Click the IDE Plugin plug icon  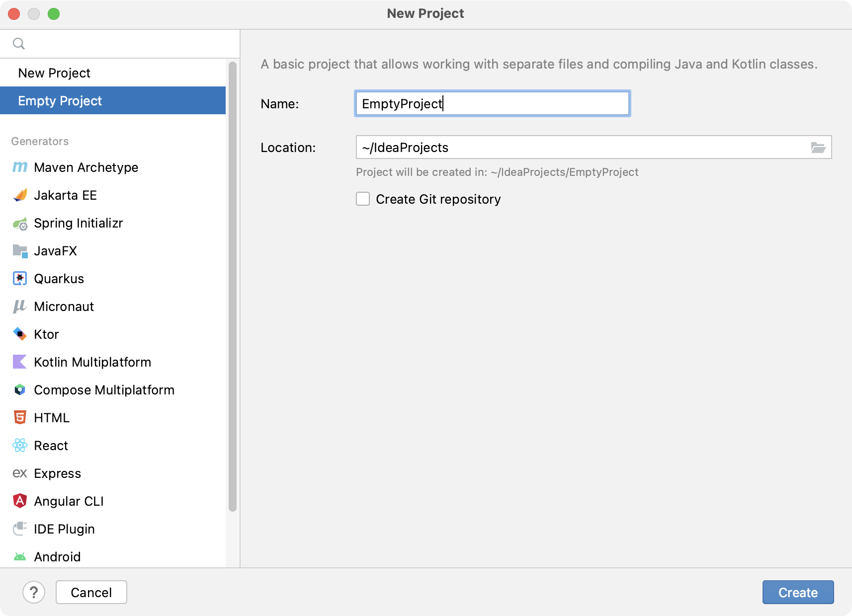pos(20,529)
